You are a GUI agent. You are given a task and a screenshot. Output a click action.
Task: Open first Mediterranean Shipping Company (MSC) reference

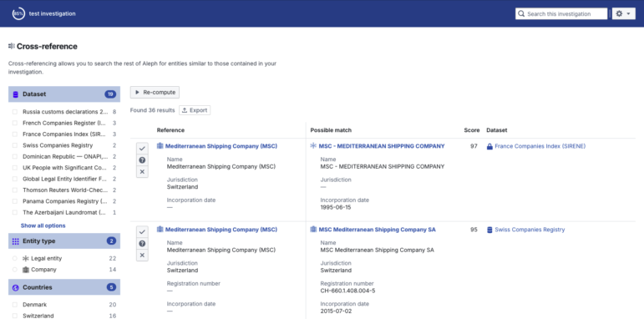click(221, 146)
